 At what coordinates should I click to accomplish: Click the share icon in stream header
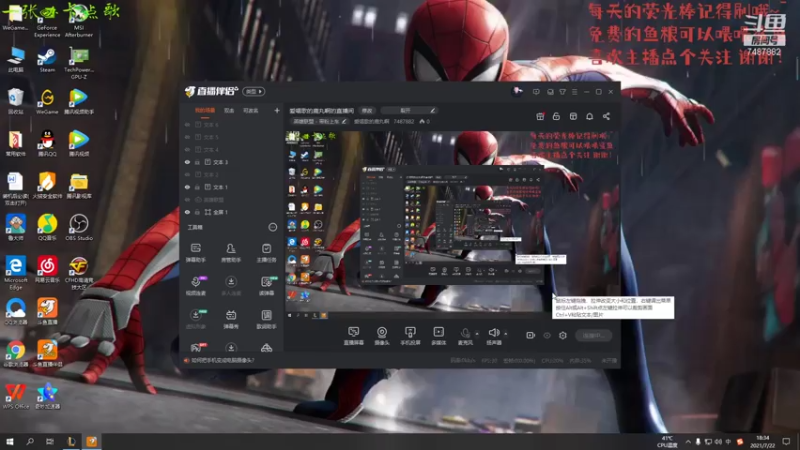click(606, 116)
